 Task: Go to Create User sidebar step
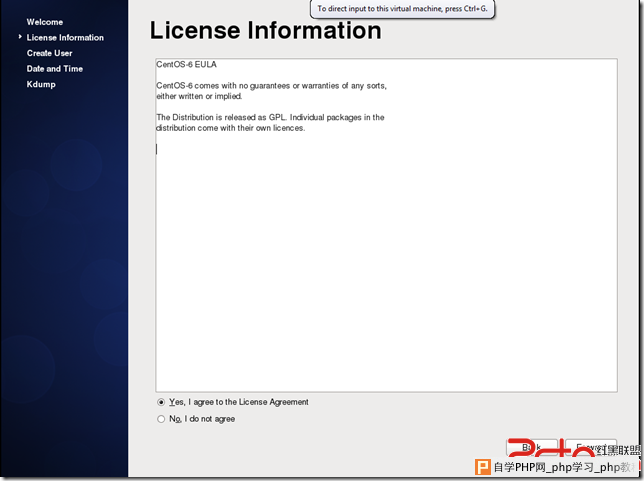49,53
